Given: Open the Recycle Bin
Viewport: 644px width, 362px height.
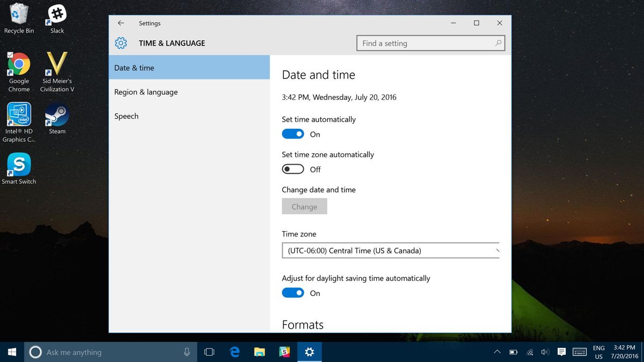Looking at the screenshot, I should 19,13.
